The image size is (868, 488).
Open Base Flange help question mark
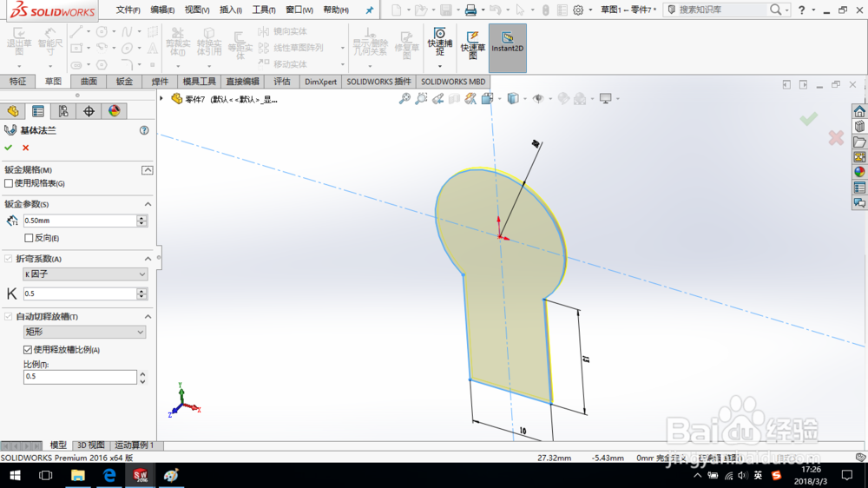click(144, 130)
